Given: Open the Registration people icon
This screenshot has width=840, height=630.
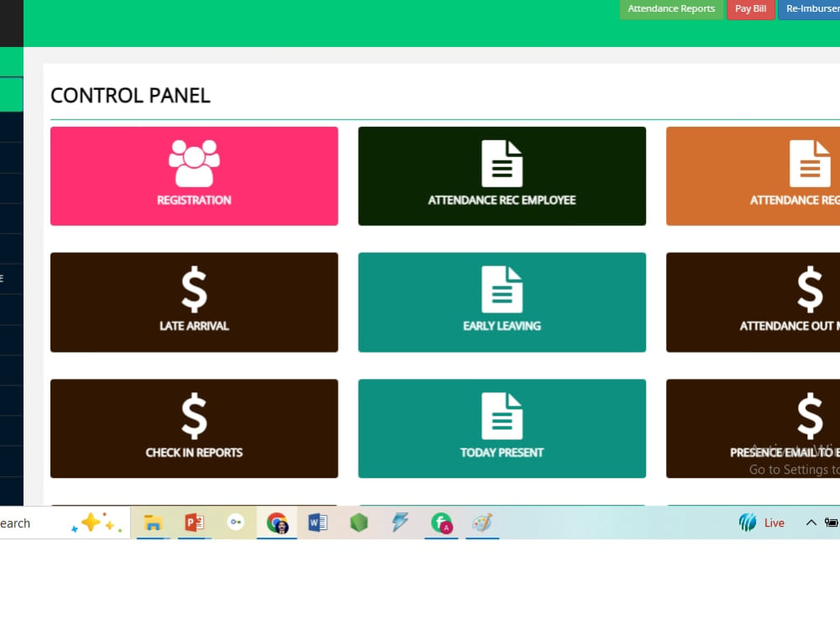Looking at the screenshot, I should click(194, 164).
